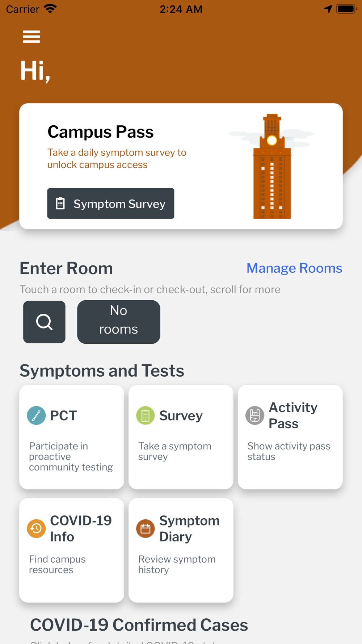
Task: Tap the Activity Pass hand icon
Action: pos(255,415)
